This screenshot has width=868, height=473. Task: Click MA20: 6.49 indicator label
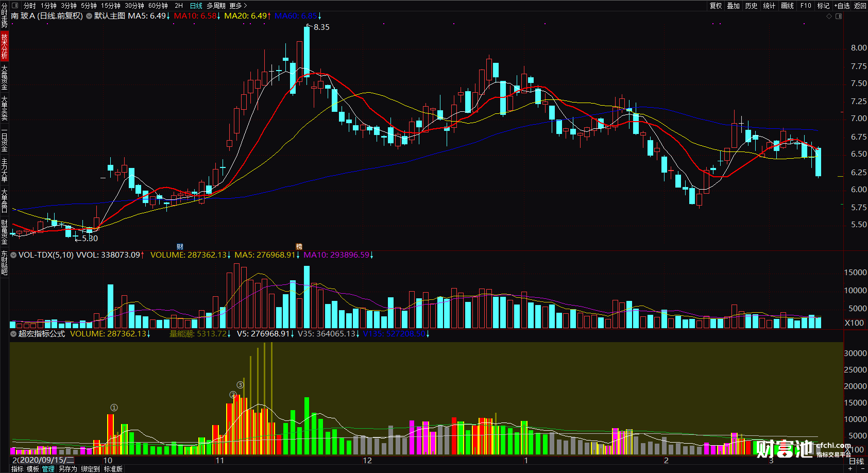click(247, 16)
